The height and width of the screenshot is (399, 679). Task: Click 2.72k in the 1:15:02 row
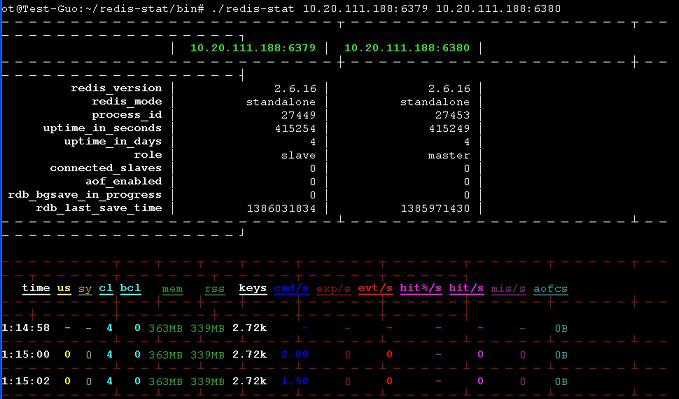click(249, 381)
